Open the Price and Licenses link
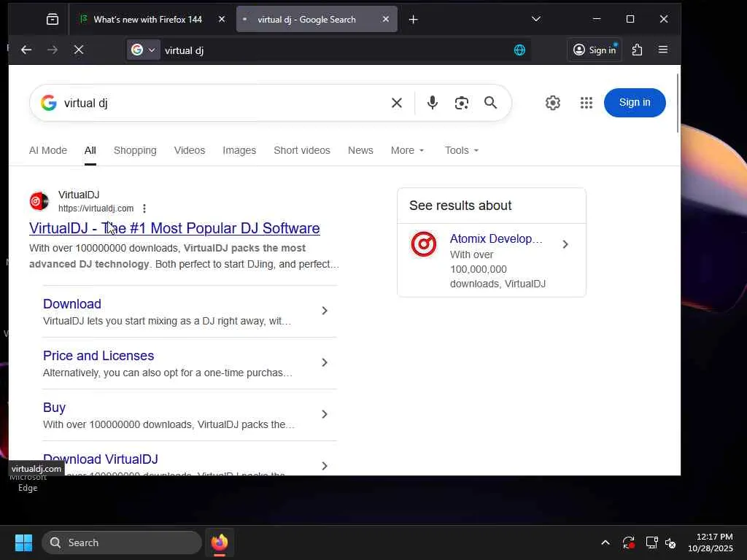Viewport: 747px width, 560px height. click(98, 356)
